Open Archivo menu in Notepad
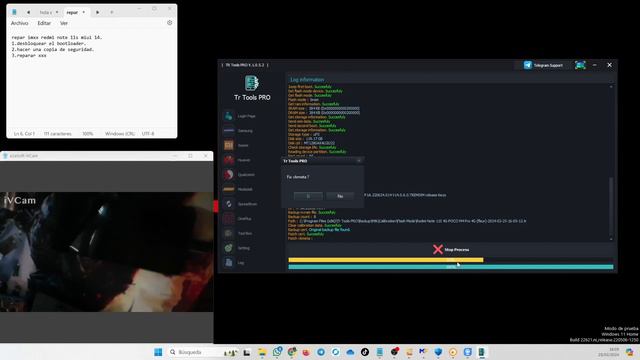The image size is (640, 360). [x=19, y=23]
